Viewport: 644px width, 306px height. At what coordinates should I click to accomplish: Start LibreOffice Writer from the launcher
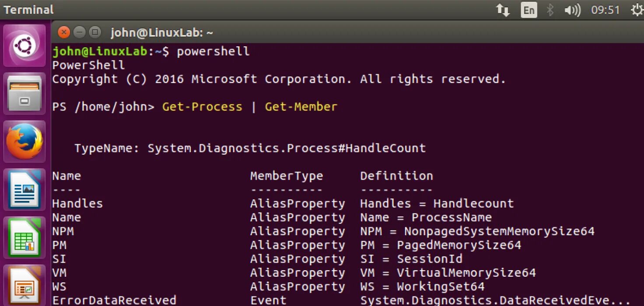coord(24,190)
